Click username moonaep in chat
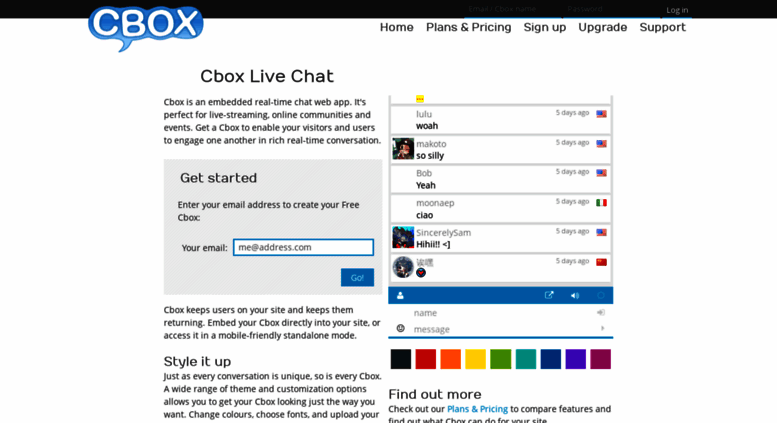The height and width of the screenshot is (423, 777). pyautogui.click(x=435, y=203)
